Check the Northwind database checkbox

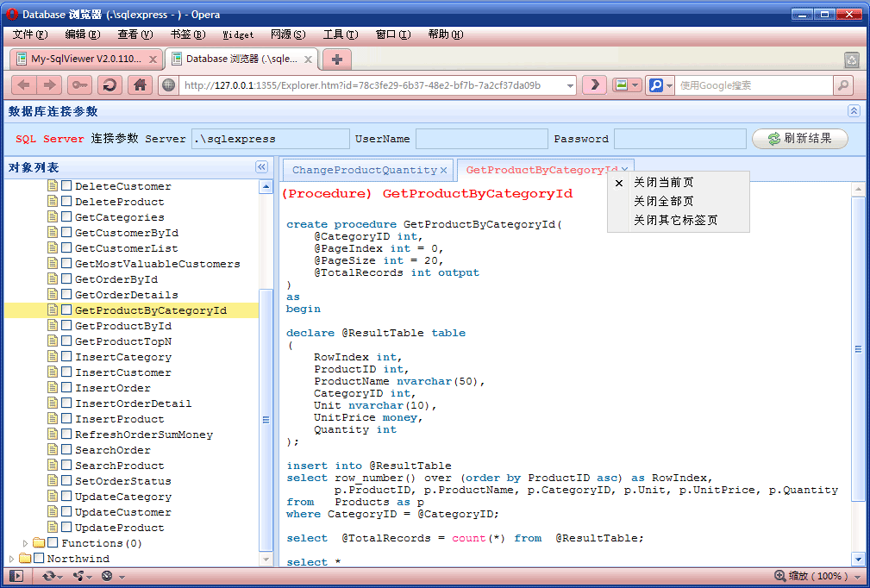[x=39, y=558]
